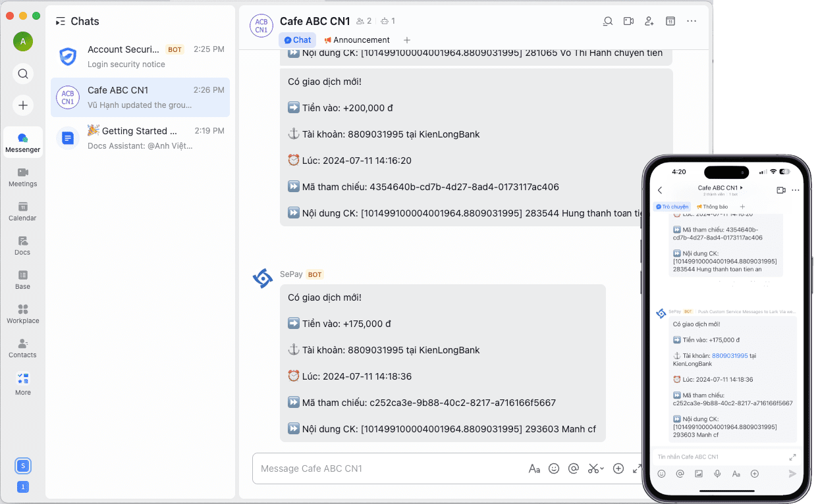Tap the video call icon on the phone
This screenshot has height=504, width=818.
coord(781,190)
